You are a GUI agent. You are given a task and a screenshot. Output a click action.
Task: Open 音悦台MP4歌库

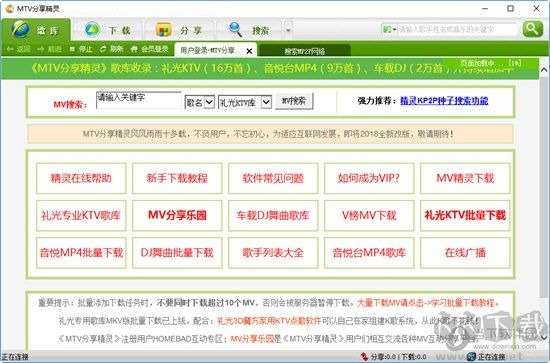(x=369, y=253)
